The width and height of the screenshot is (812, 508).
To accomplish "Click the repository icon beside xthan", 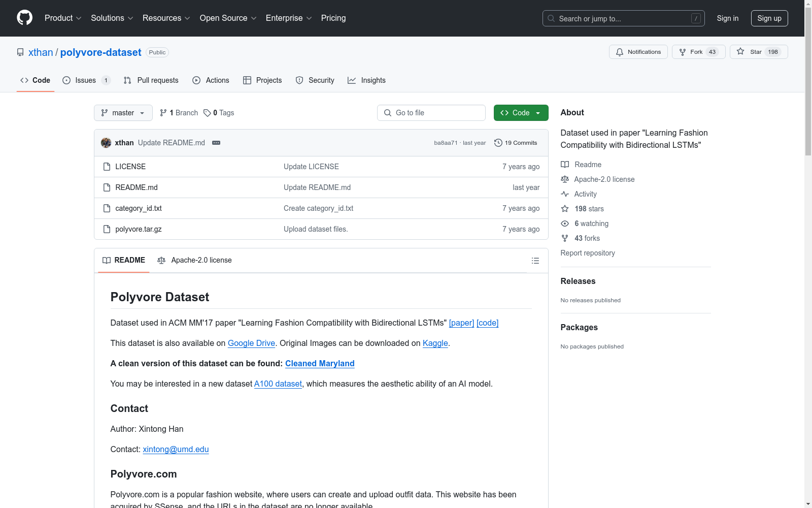I will point(20,52).
